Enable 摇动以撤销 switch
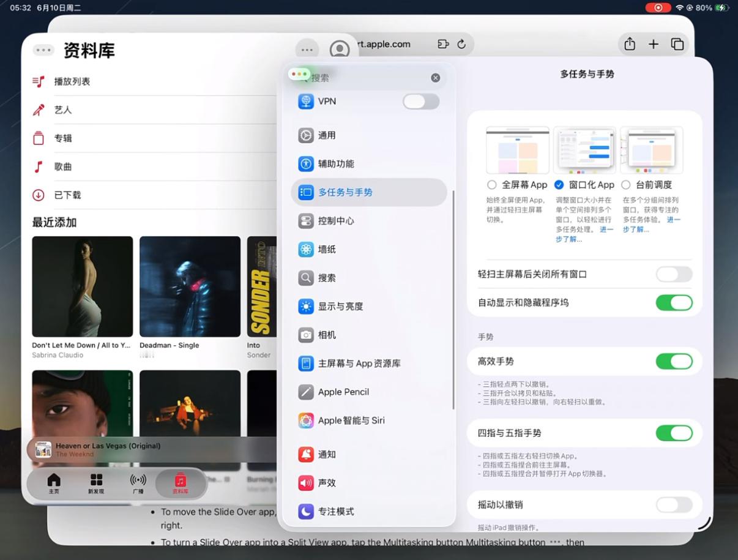Screen dimensions: 738x560 [x=674, y=505]
